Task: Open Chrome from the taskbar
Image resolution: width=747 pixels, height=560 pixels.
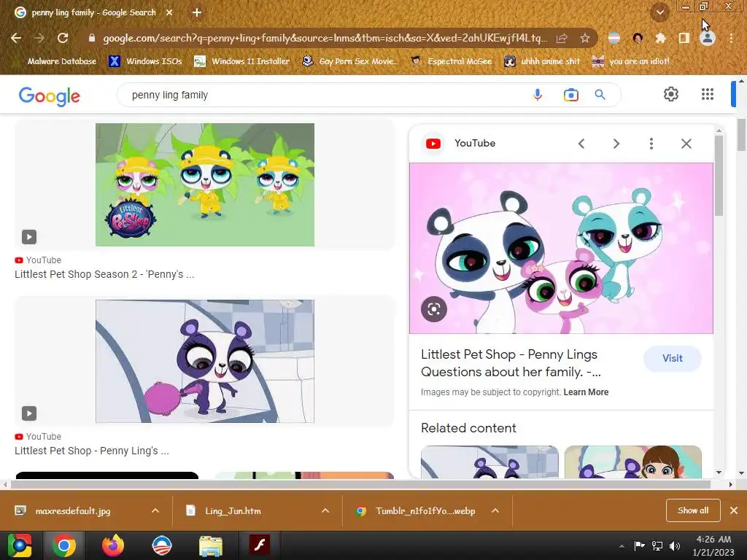Action: click(x=64, y=545)
